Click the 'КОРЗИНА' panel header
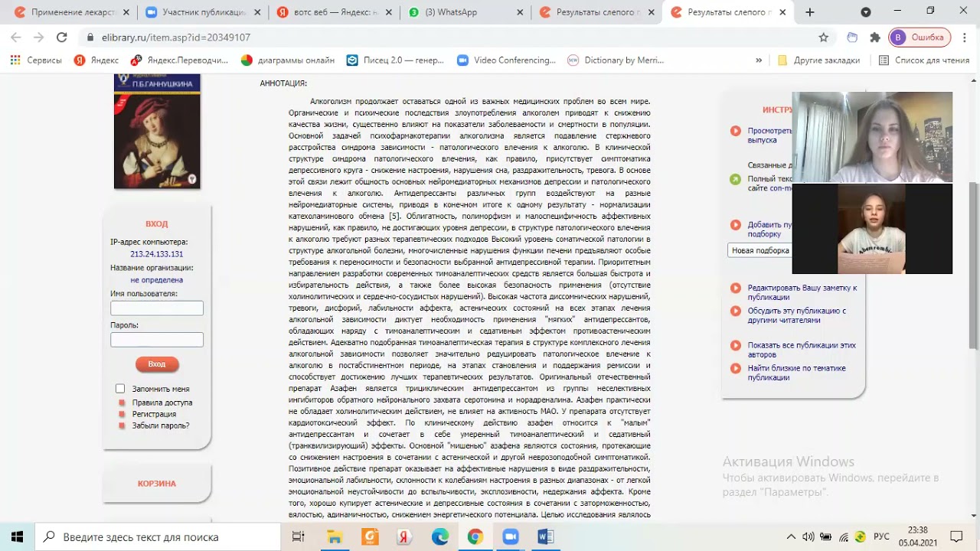 pyautogui.click(x=157, y=484)
